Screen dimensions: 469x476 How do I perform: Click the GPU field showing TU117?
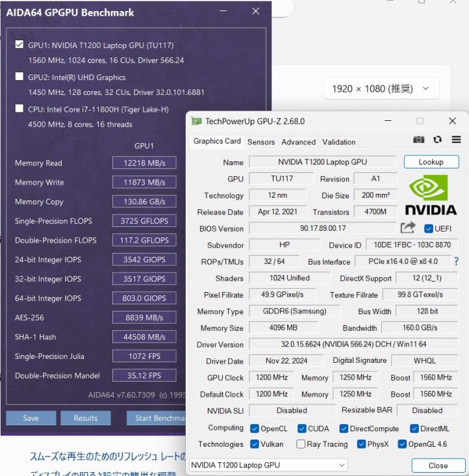point(281,178)
